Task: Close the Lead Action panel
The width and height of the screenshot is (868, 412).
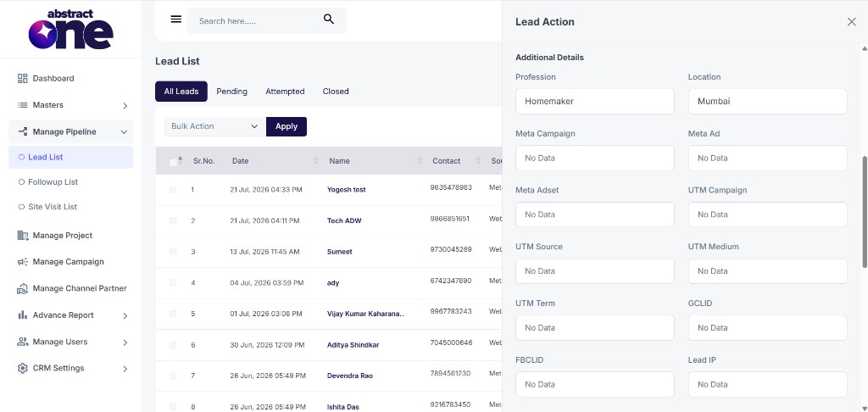Action: pos(851,21)
